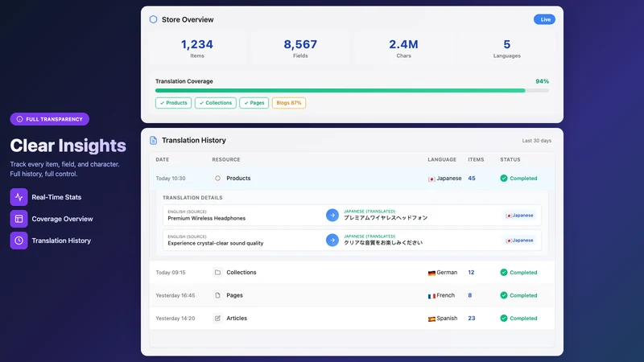Click the 8,567 Fields stat card
Viewport: 644px width, 362px height.
(300, 48)
